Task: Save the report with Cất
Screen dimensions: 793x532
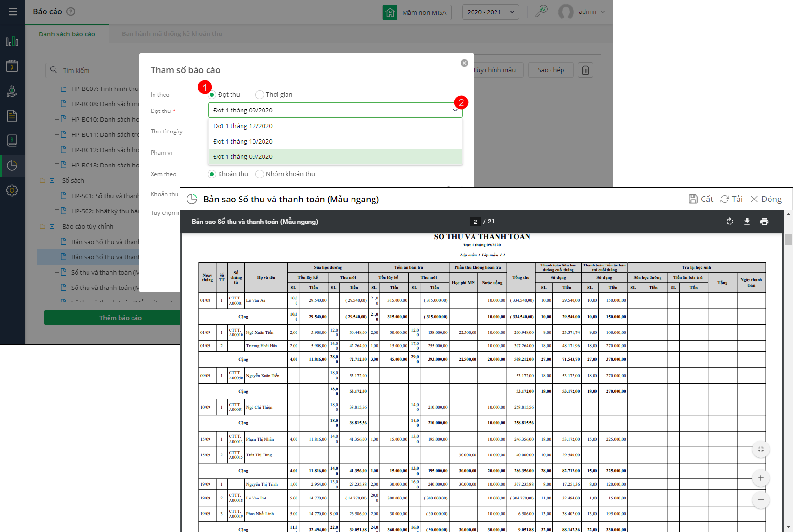Action: click(x=701, y=199)
